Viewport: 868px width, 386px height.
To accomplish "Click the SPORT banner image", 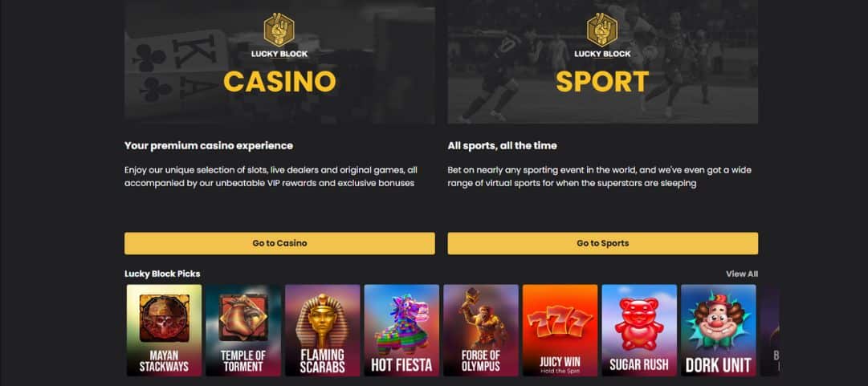I will pos(603,61).
